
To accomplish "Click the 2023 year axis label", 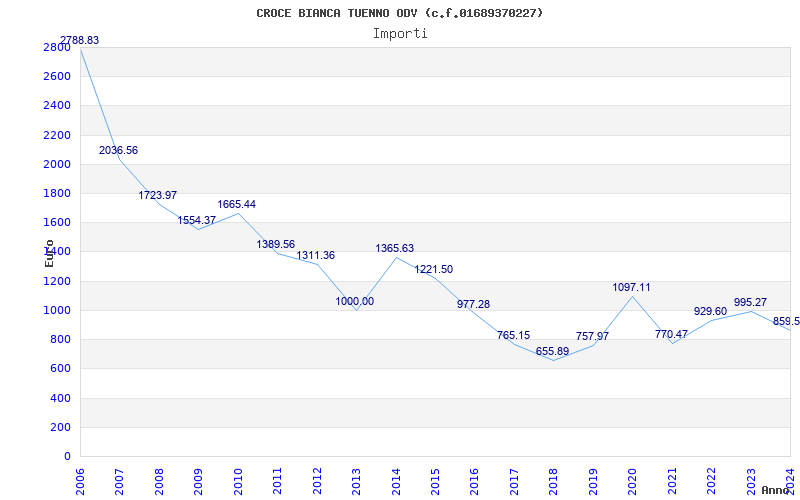I will [x=752, y=481].
